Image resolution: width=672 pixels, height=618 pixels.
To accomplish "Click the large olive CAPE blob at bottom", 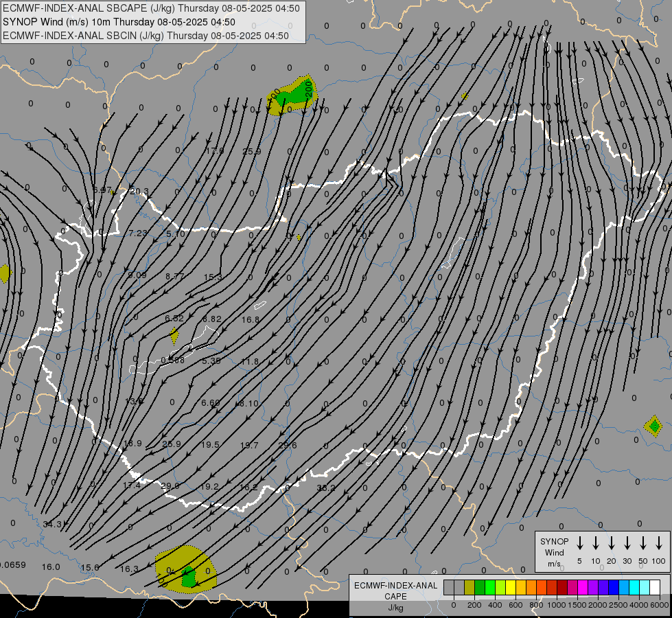I will pos(185,569).
